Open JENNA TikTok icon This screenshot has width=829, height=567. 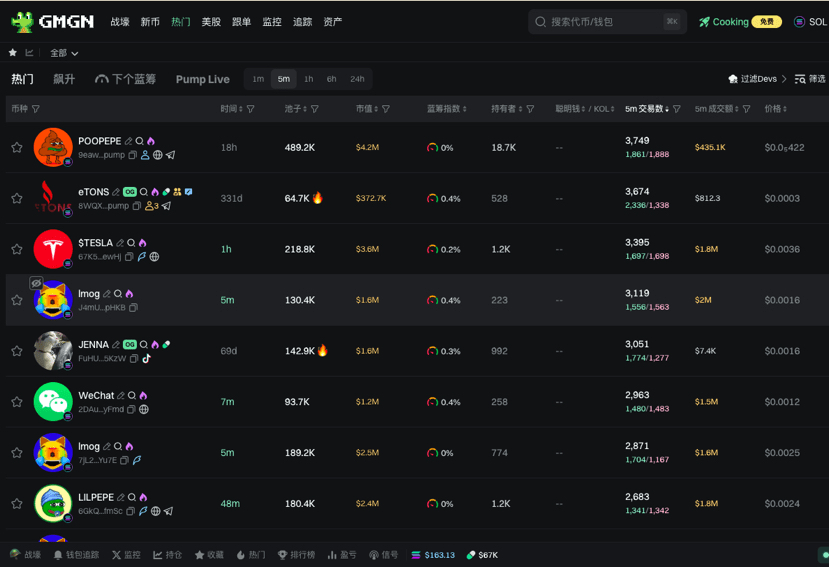[146, 358]
